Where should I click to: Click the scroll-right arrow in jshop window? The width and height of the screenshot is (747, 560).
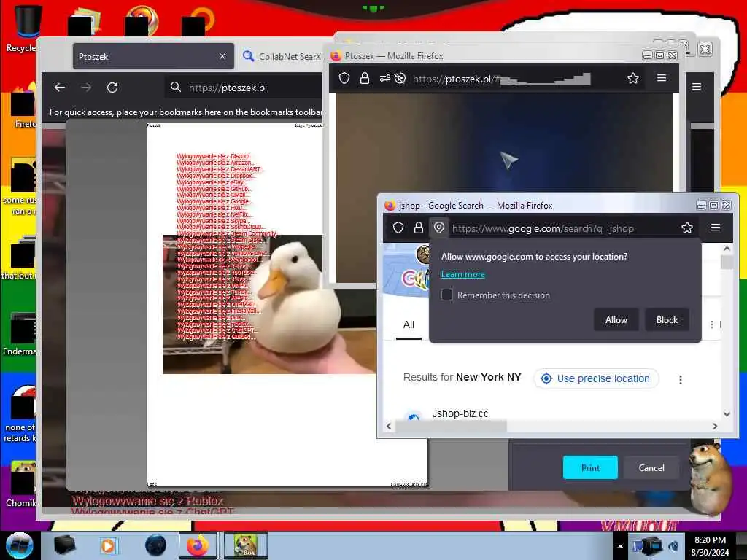point(715,426)
